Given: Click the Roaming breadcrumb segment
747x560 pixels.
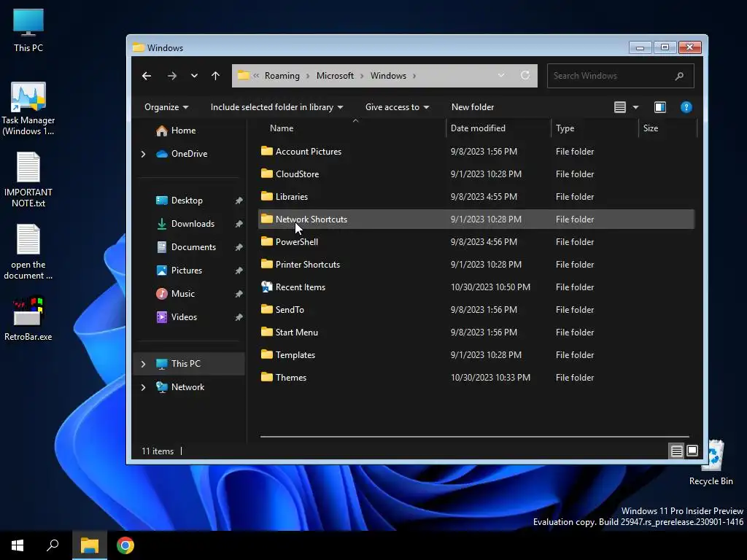Looking at the screenshot, I should pos(282,76).
